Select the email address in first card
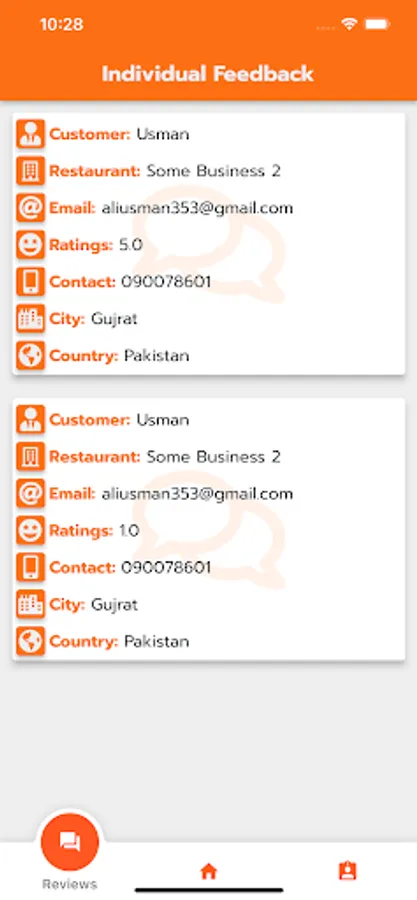417x900 pixels. coord(197,208)
